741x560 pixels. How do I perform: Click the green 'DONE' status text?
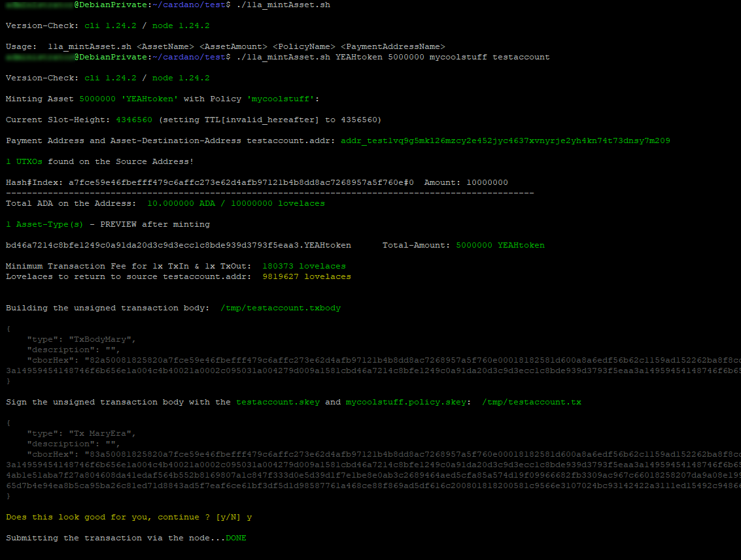(x=236, y=538)
